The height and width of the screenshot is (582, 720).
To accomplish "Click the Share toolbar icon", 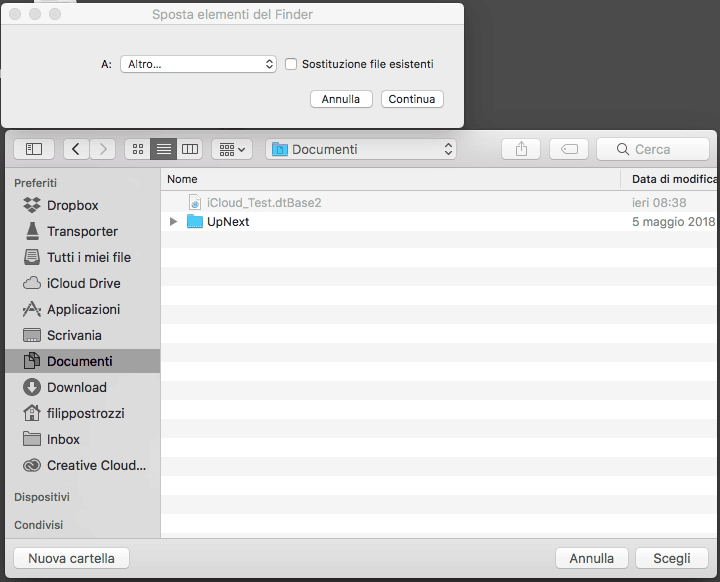I will coord(521,149).
